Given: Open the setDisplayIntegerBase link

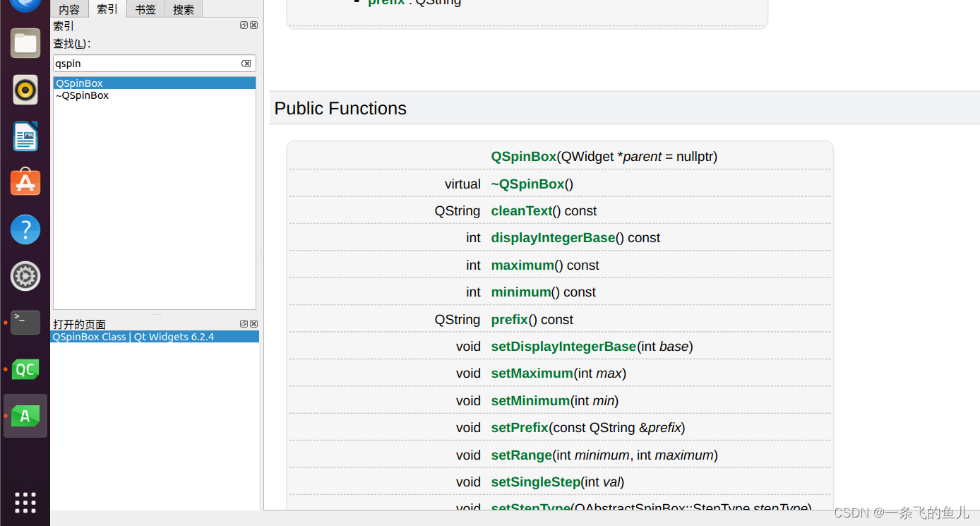Looking at the screenshot, I should 564,347.
